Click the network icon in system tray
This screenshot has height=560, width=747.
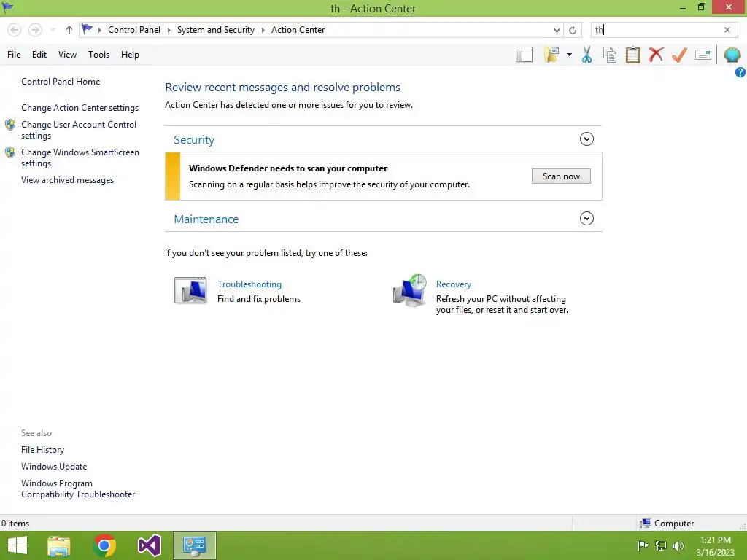(661, 545)
